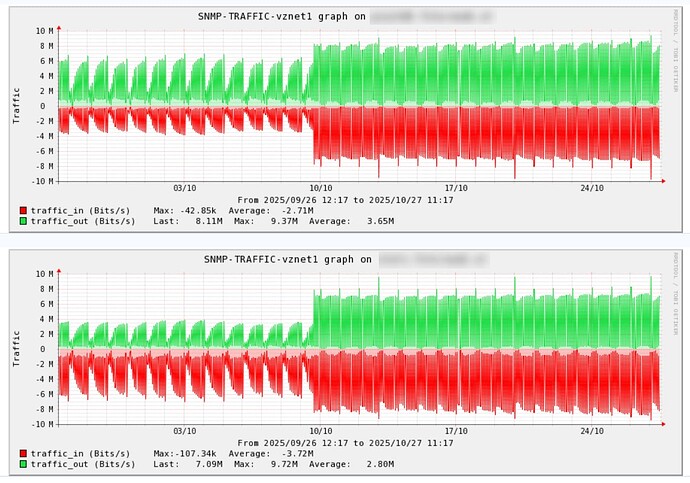Select the 10/10 date marker on bottom graph
Screen dimensions: 690x483
320,431
